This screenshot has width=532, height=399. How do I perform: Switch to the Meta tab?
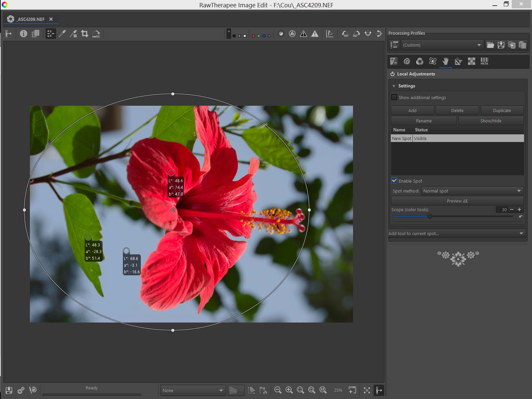pyautogui.click(x=484, y=61)
